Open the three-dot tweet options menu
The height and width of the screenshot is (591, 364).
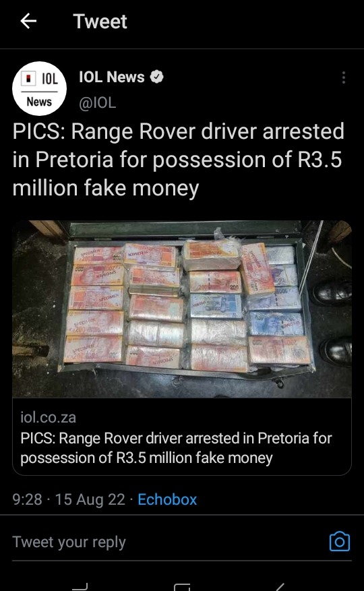tap(343, 77)
